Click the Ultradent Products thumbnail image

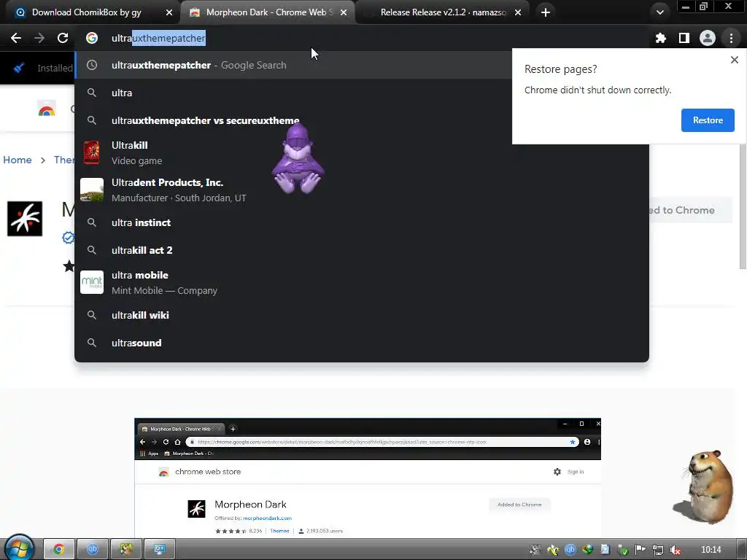91,190
